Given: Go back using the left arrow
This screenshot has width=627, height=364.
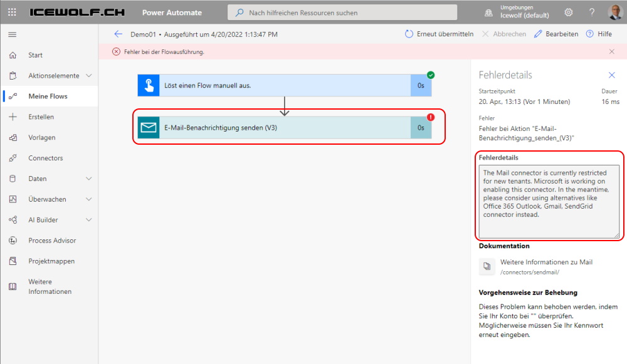Looking at the screenshot, I should click(x=118, y=34).
